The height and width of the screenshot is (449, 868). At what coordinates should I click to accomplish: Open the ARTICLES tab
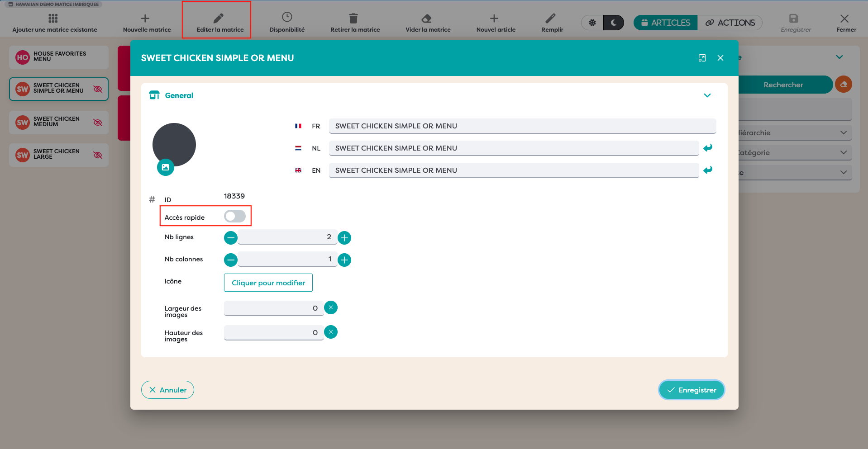tap(665, 23)
